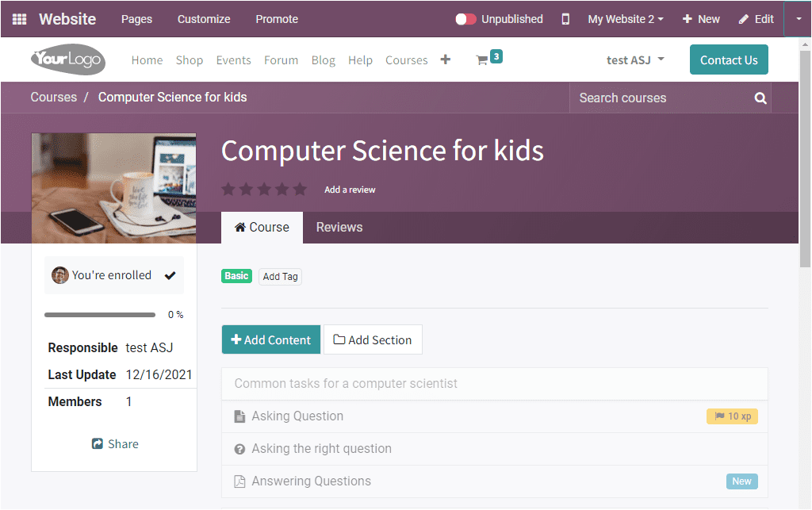Toggle the Unpublished switch
The height and width of the screenshot is (510, 812).
467,18
